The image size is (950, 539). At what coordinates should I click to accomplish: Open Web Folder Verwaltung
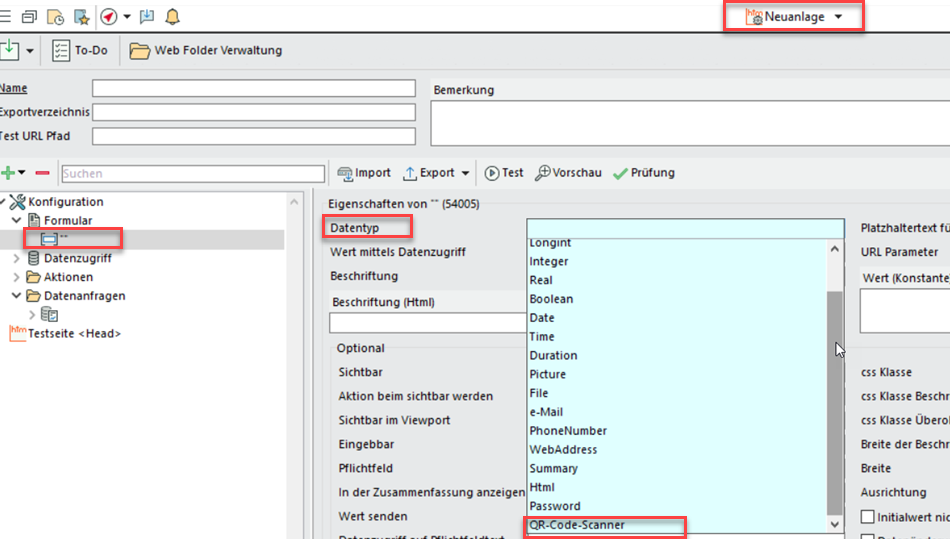[x=206, y=50]
